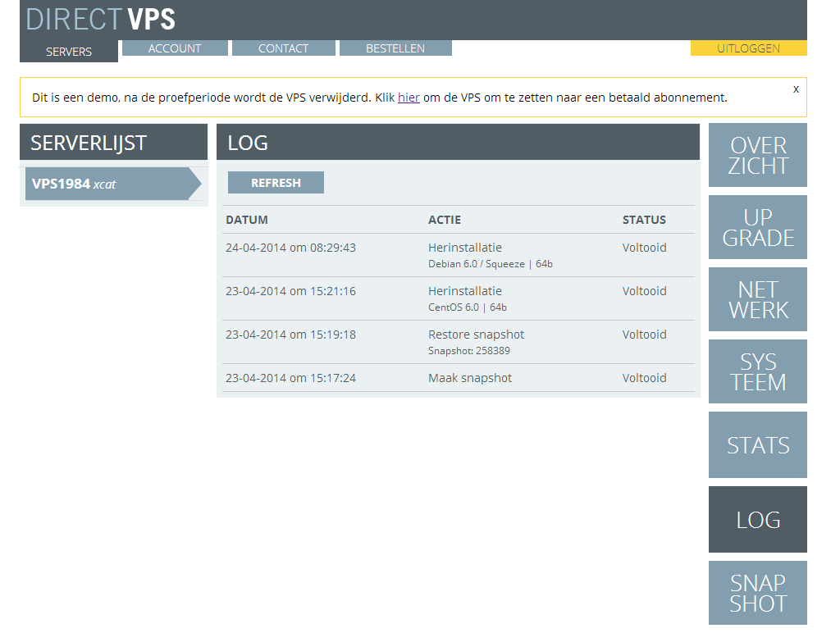Open the Contact tab

tap(283, 48)
